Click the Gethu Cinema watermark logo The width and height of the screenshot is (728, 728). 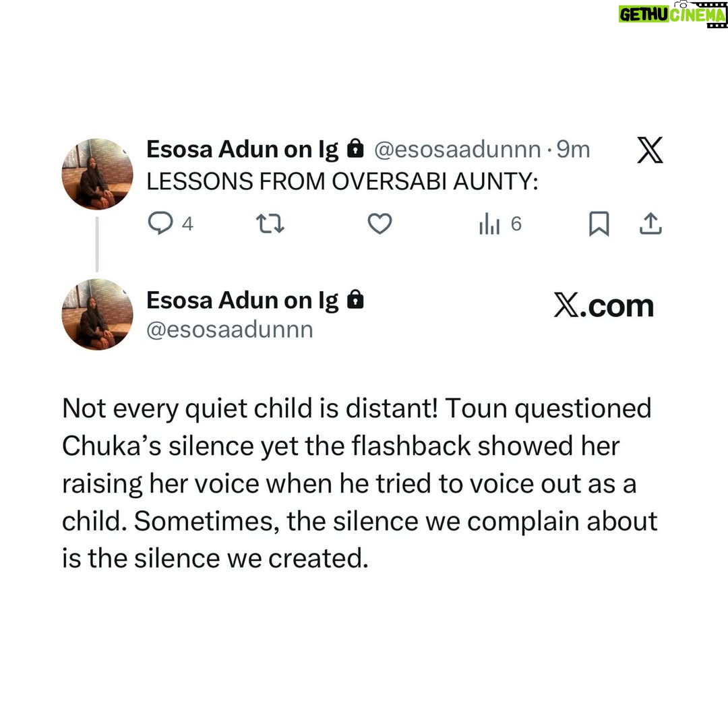tap(672, 14)
